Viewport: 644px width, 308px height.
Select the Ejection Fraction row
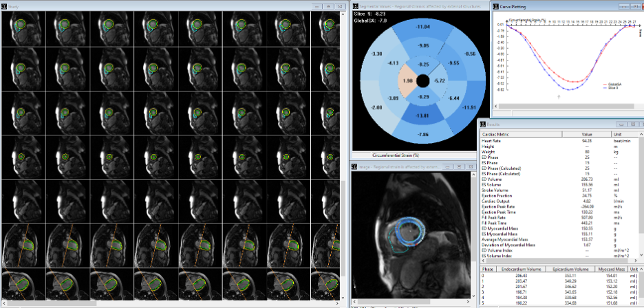coord(523,197)
